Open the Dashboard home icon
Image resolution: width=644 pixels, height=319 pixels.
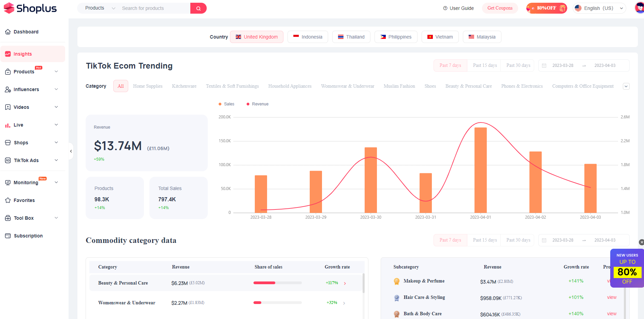(x=8, y=32)
